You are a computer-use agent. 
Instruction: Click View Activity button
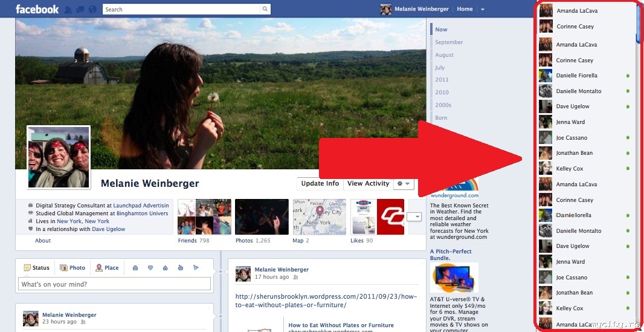pyautogui.click(x=368, y=184)
